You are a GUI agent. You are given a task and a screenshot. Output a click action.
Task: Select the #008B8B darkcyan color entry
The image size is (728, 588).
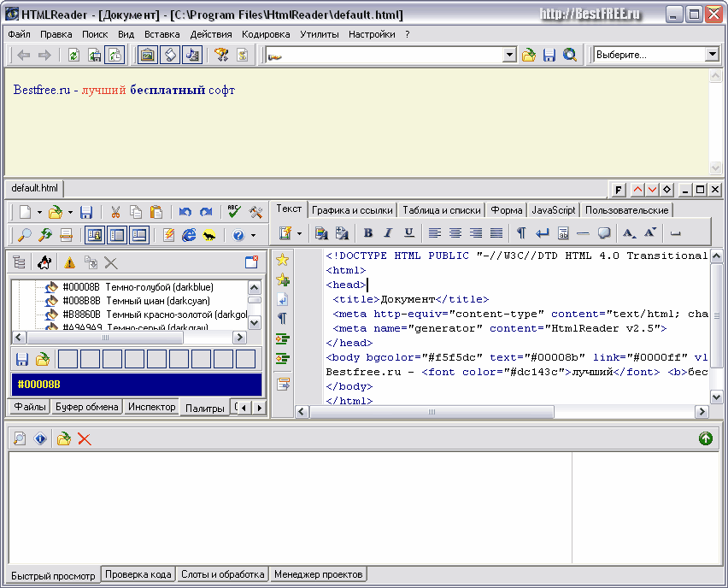click(135, 301)
